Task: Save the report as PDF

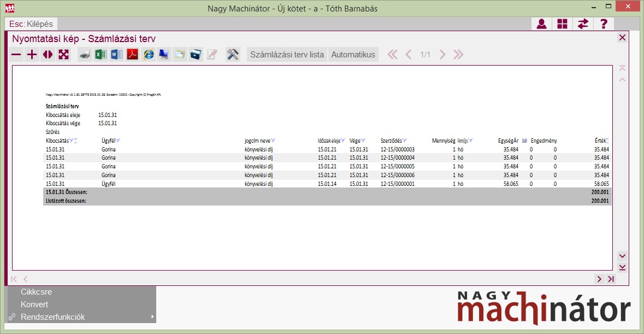Action: (x=132, y=55)
